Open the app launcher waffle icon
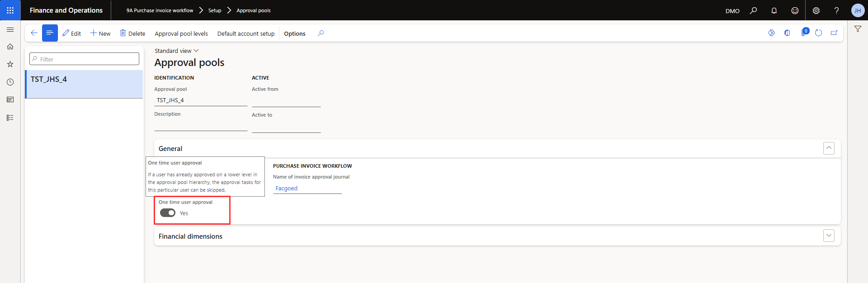 [10, 10]
